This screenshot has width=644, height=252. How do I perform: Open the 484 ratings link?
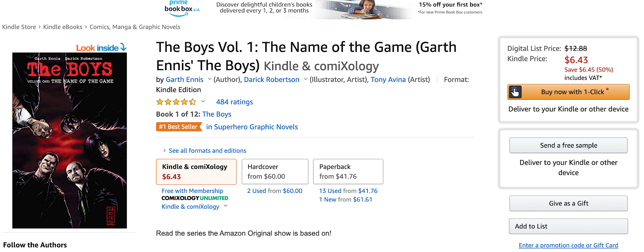[x=234, y=102]
